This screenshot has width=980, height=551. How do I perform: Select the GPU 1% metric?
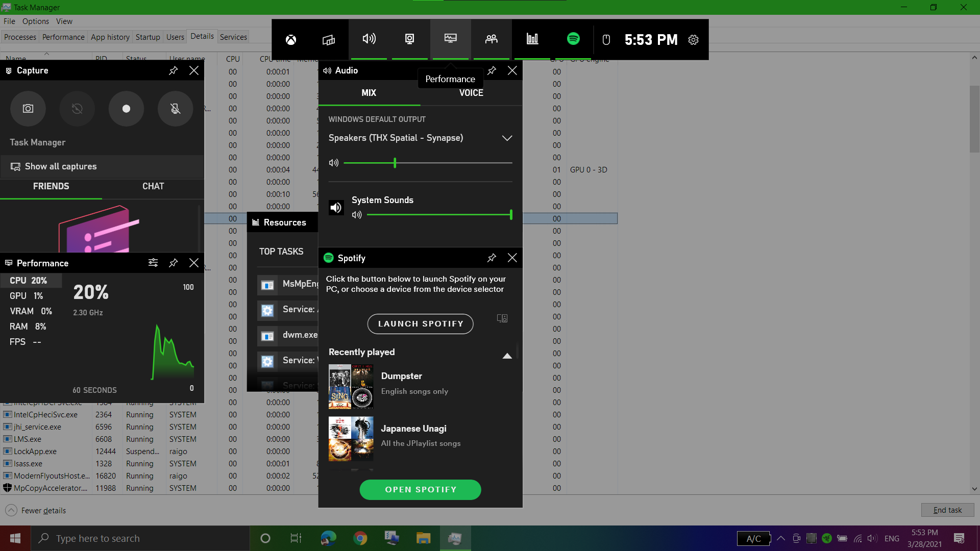pyautogui.click(x=31, y=296)
